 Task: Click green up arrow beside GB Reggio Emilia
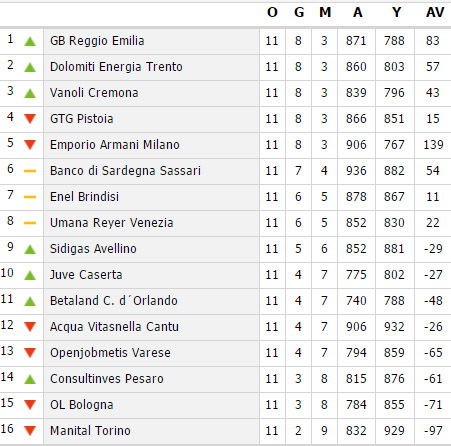[30, 41]
